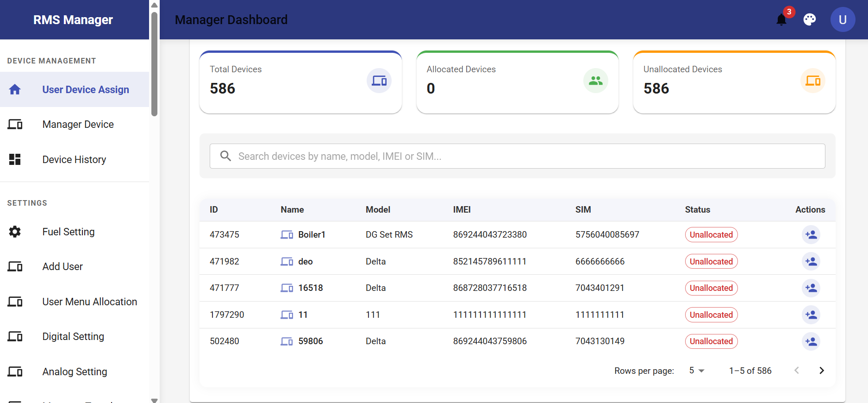Click ID cell 1797290

click(x=227, y=315)
